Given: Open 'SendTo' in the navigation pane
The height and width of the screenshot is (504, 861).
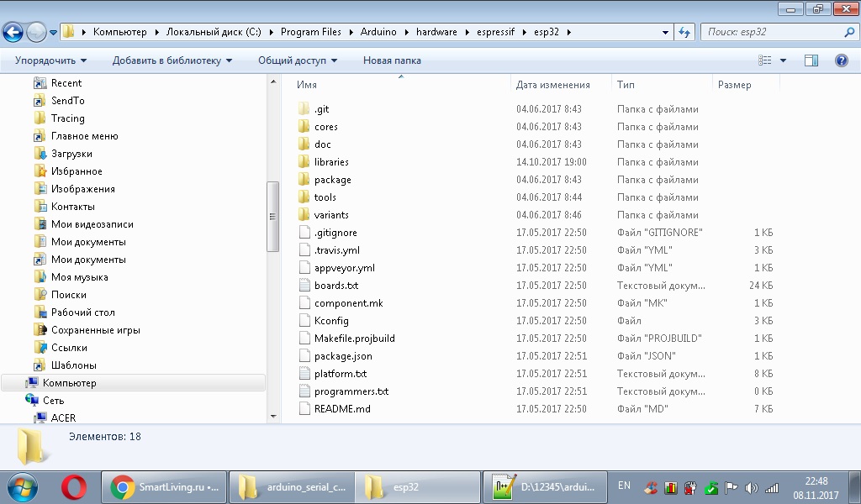Looking at the screenshot, I should pyautogui.click(x=67, y=100).
